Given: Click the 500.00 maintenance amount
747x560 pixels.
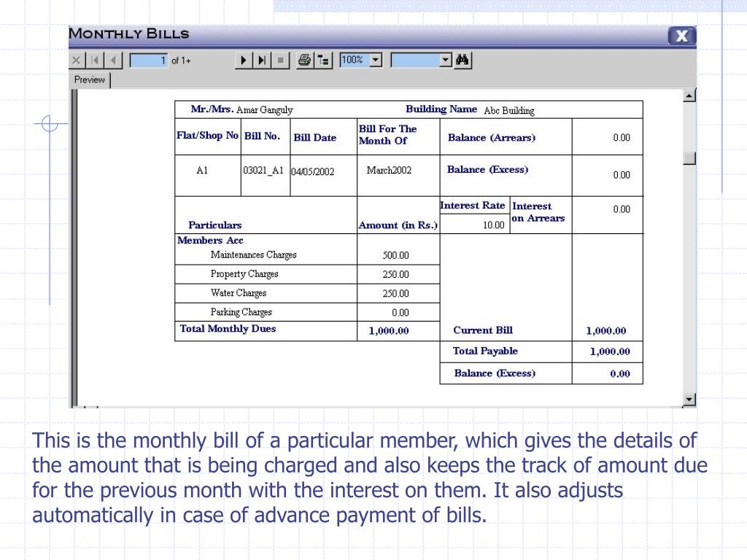Looking at the screenshot, I should point(395,255).
